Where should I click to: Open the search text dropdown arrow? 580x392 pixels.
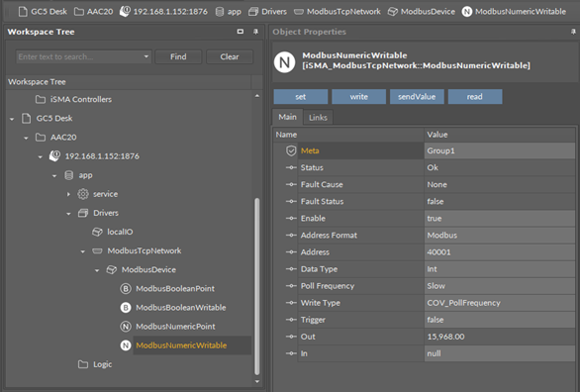pyautogui.click(x=146, y=56)
